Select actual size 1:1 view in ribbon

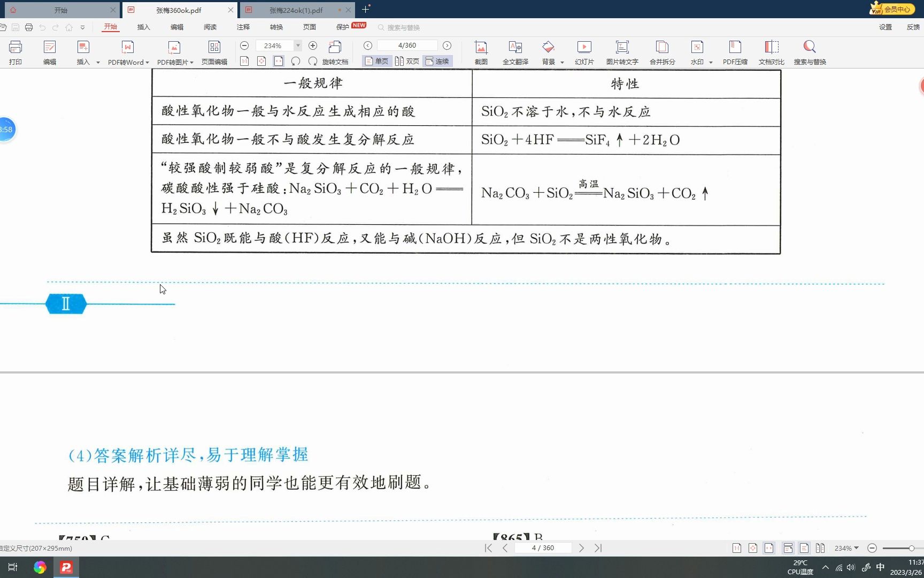click(x=244, y=61)
